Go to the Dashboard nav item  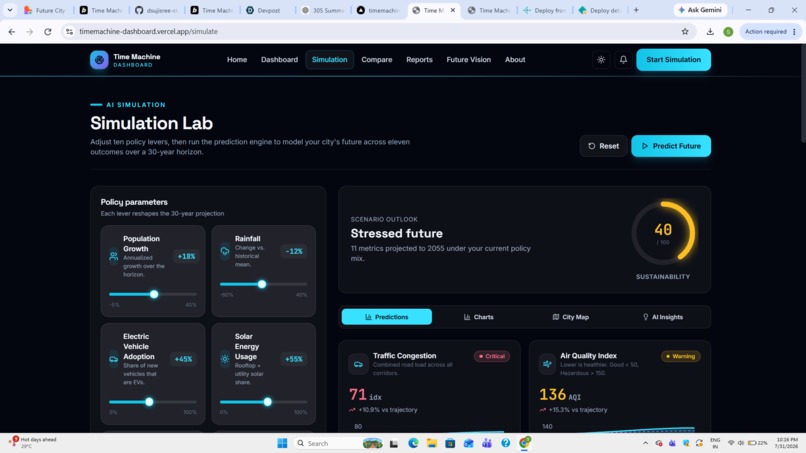[x=279, y=60]
